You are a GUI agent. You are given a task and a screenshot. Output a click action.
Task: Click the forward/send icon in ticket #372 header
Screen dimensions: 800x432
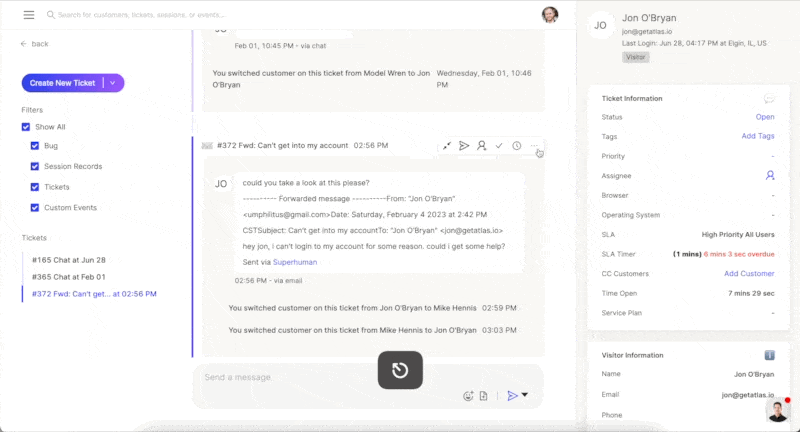click(x=464, y=146)
